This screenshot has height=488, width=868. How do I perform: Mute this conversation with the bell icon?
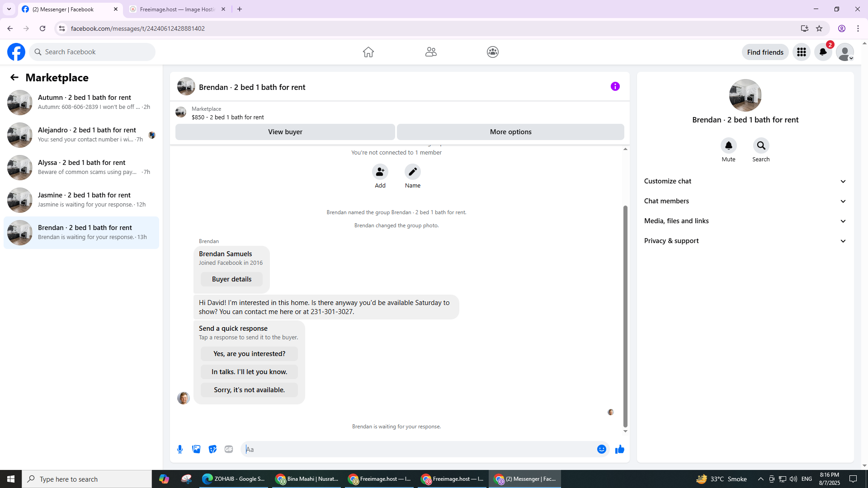729,145
